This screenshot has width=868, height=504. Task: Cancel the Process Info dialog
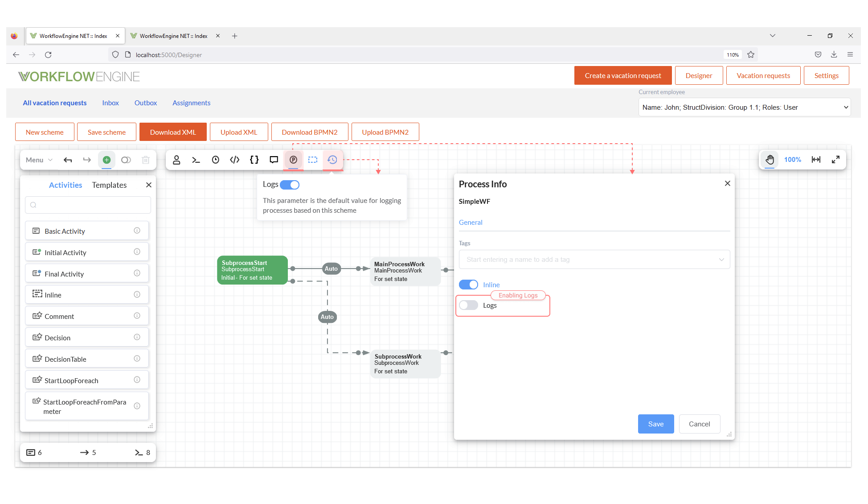[700, 424]
